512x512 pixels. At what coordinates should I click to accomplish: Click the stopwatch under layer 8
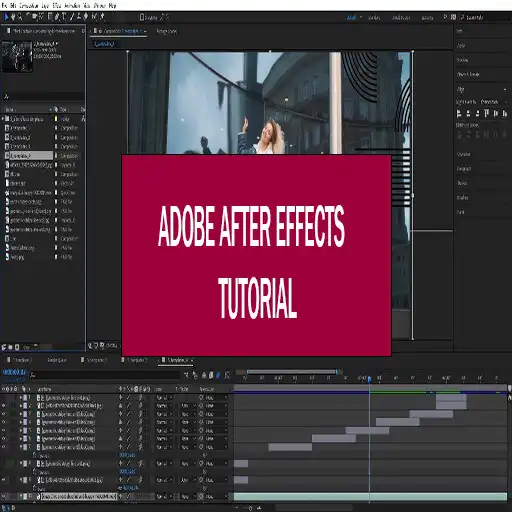tap(35, 472)
